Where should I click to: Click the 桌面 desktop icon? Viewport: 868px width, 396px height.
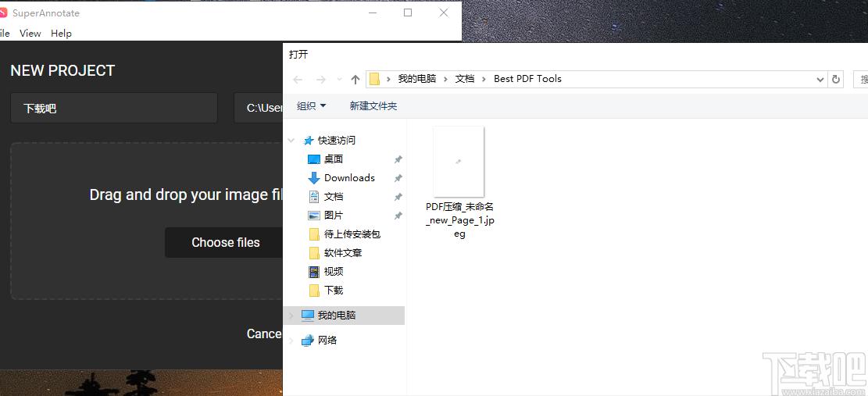314,159
